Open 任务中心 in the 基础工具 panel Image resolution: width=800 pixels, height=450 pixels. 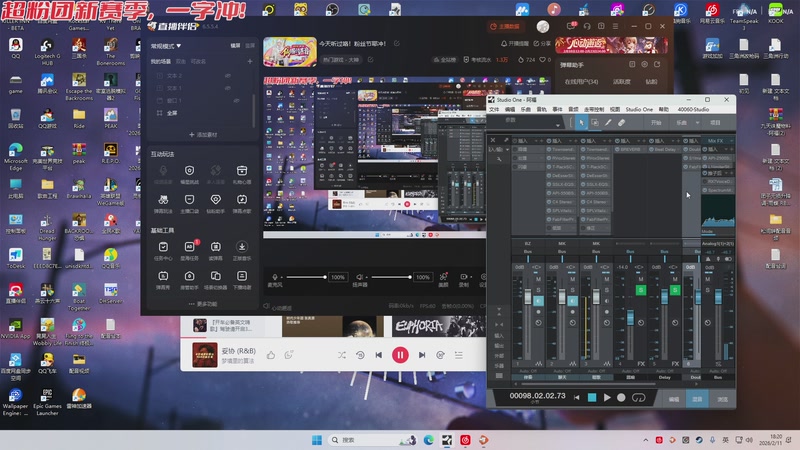tap(162, 246)
